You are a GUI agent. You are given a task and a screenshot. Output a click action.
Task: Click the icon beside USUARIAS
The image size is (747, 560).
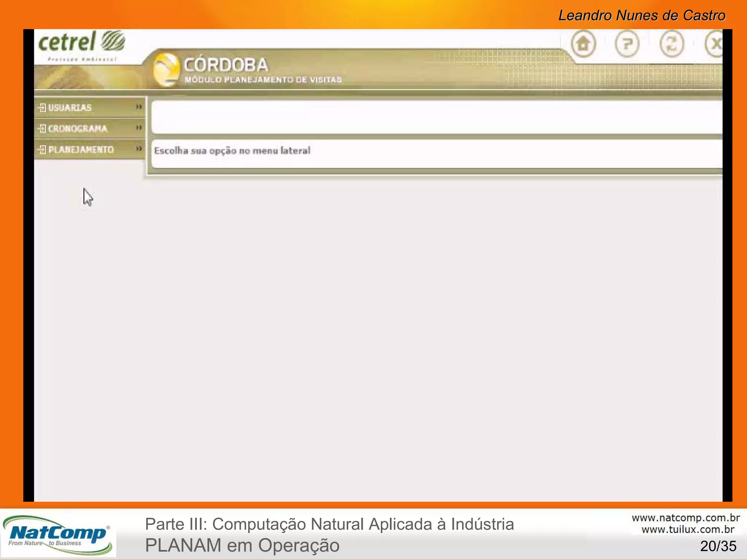42,108
